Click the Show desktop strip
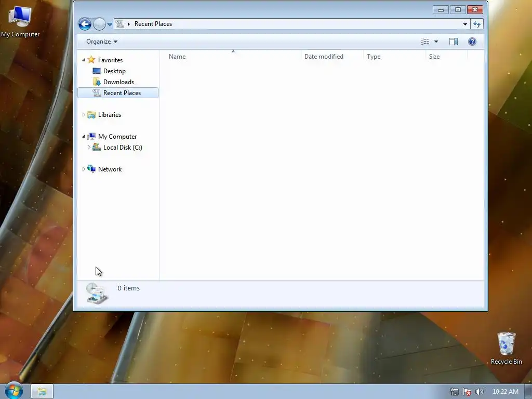The image size is (532, 399). (x=528, y=392)
